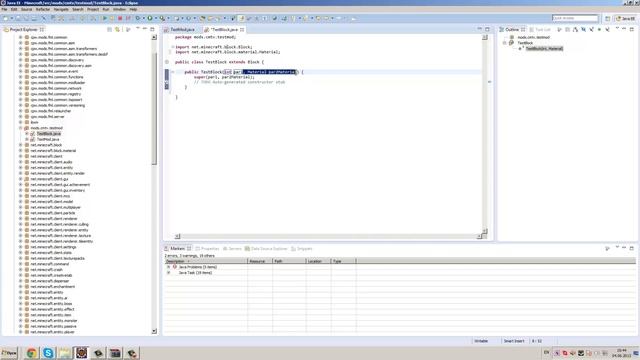Open the Navigate menu
Viewport: 640px width, 360px height.
(61, 9)
